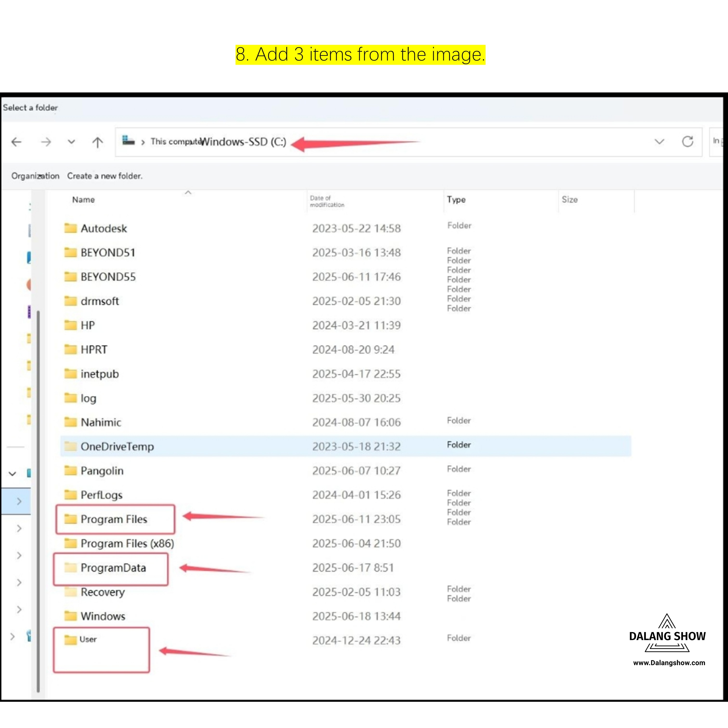The image size is (728, 728).
Task: Open the address bar history dropdown
Action: coord(659,142)
